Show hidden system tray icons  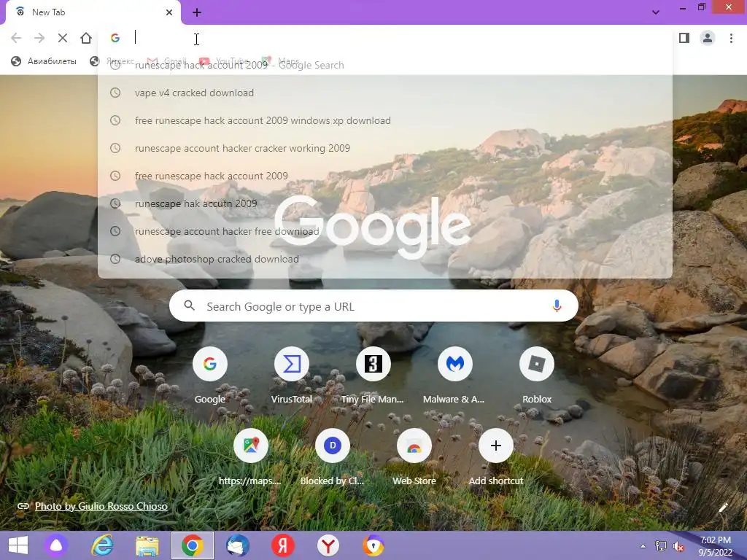[643, 546]
